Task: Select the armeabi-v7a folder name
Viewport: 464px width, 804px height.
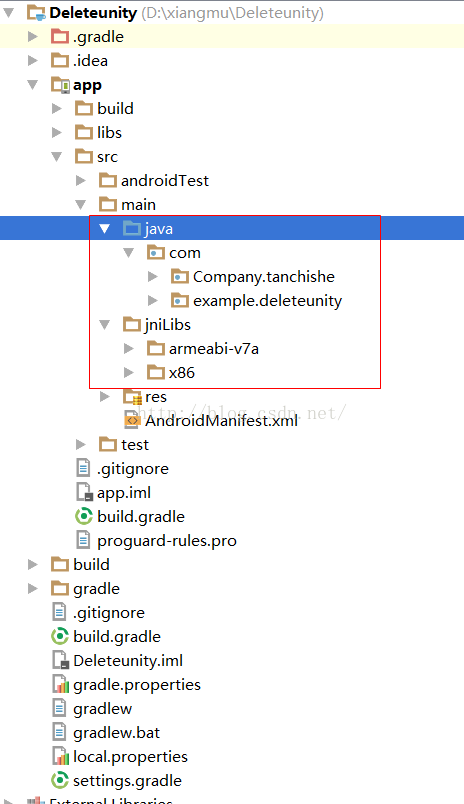Action: (x=214, y=349)
